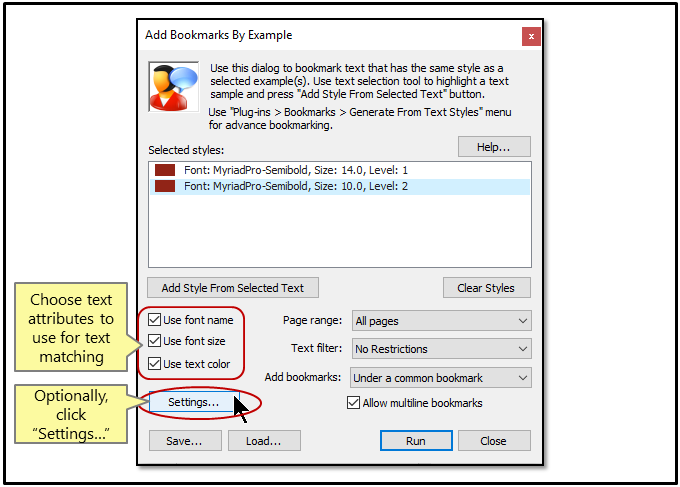The width and height of the screenshot is (680, 487).
Task: Open the Page range dropdown
Action: coord(441,321)
